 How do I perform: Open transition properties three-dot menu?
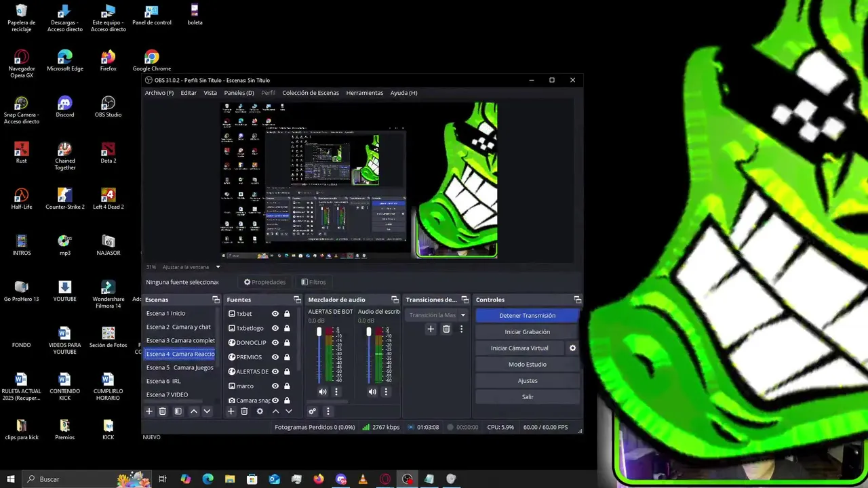[x=461, y=329]
